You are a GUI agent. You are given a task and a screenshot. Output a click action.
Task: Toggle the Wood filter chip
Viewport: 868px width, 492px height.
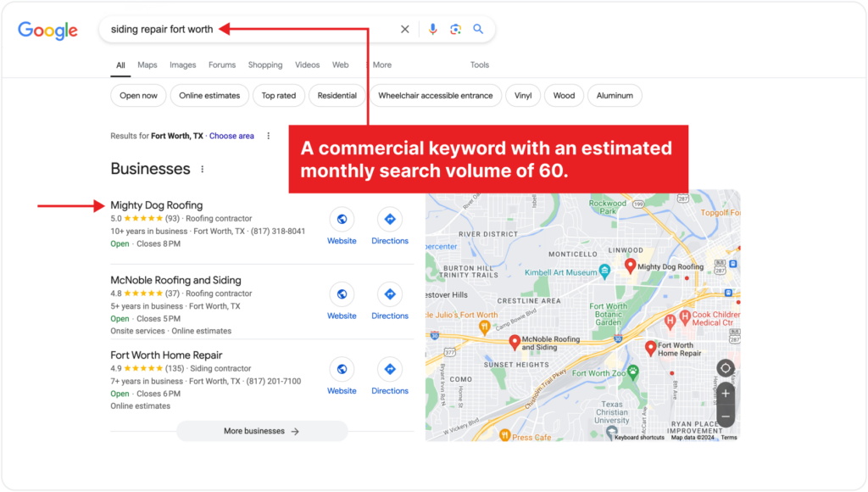pyautogui.click(x=564, y=95)
